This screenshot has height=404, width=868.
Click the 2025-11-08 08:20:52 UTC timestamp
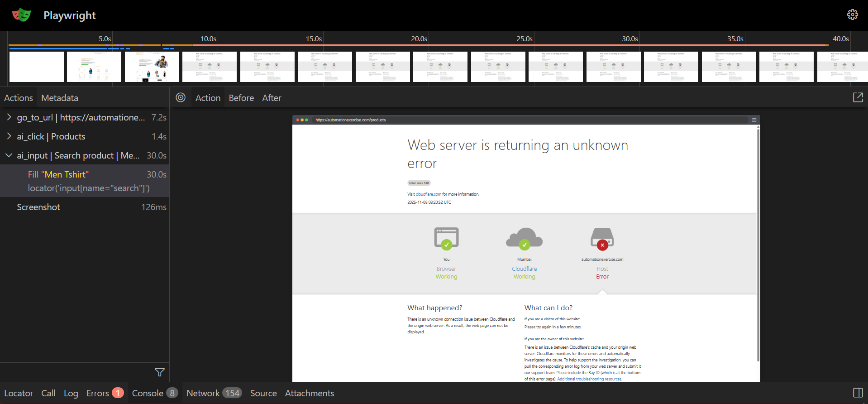429,202
